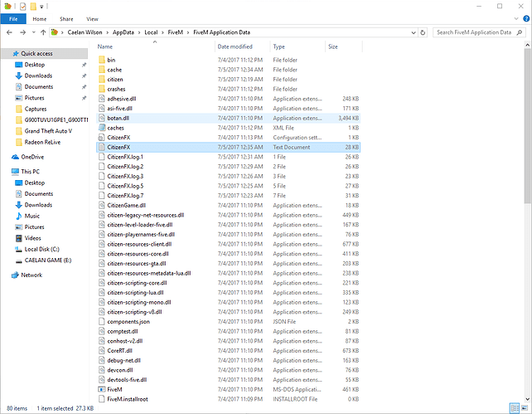Click Caelan Wilson in the address breadcrumb
532x414 pixels.
tap(85, 32)
